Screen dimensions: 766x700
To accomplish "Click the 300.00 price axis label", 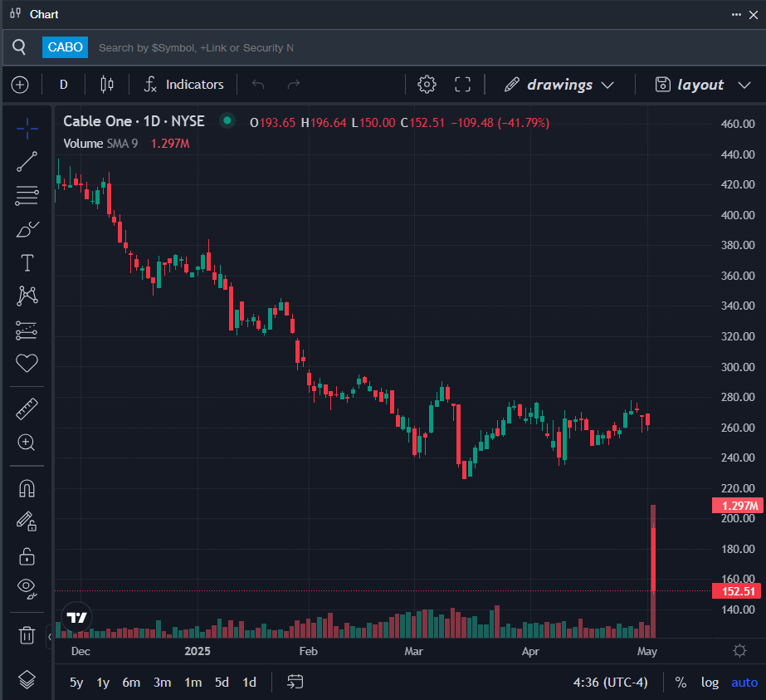I will (738, 367).
